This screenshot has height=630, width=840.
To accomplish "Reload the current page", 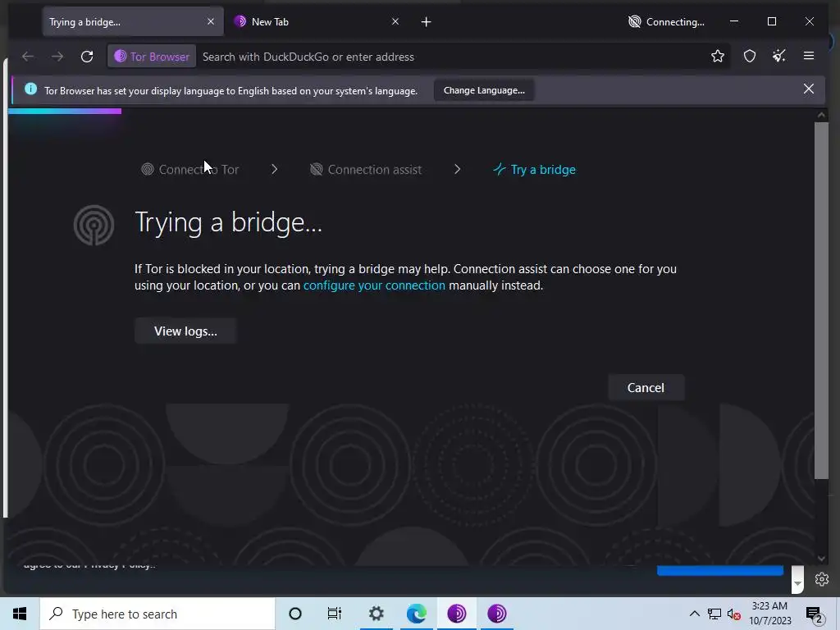I will coord(87,57).
